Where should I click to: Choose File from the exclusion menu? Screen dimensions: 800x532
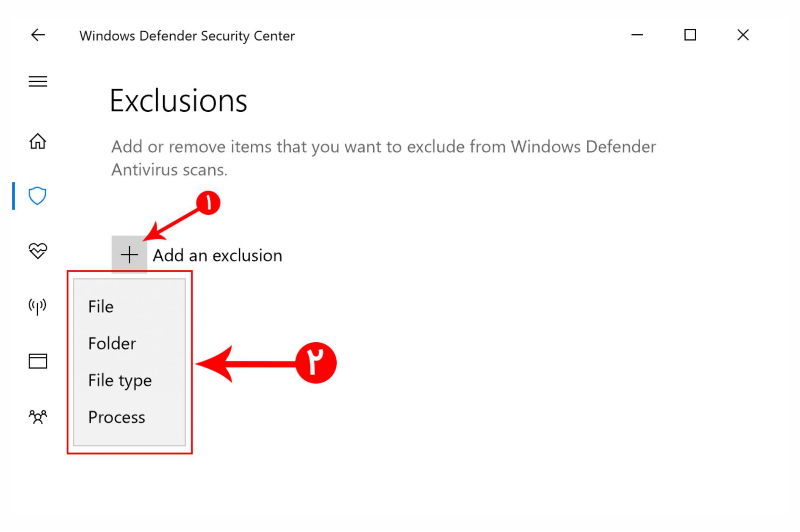pos(129,307)
